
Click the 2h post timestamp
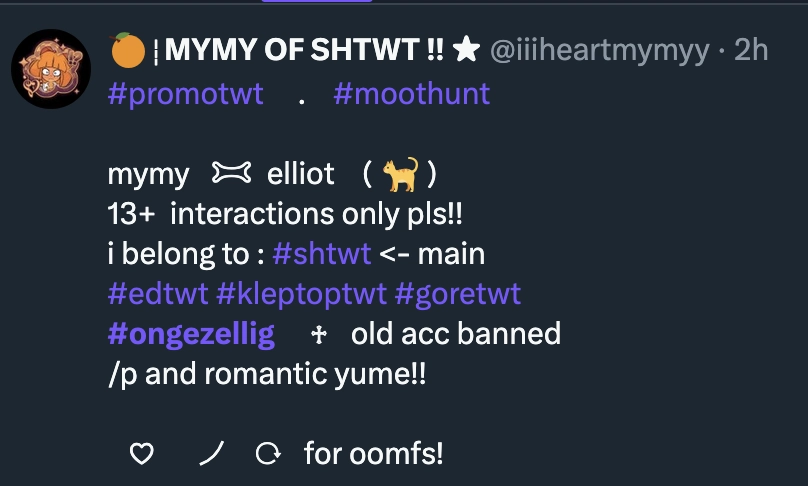click(x=751, y=50)
